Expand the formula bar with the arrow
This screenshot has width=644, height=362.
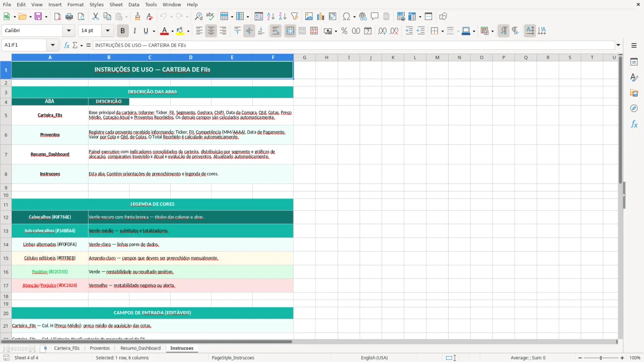tap(618, 45)
